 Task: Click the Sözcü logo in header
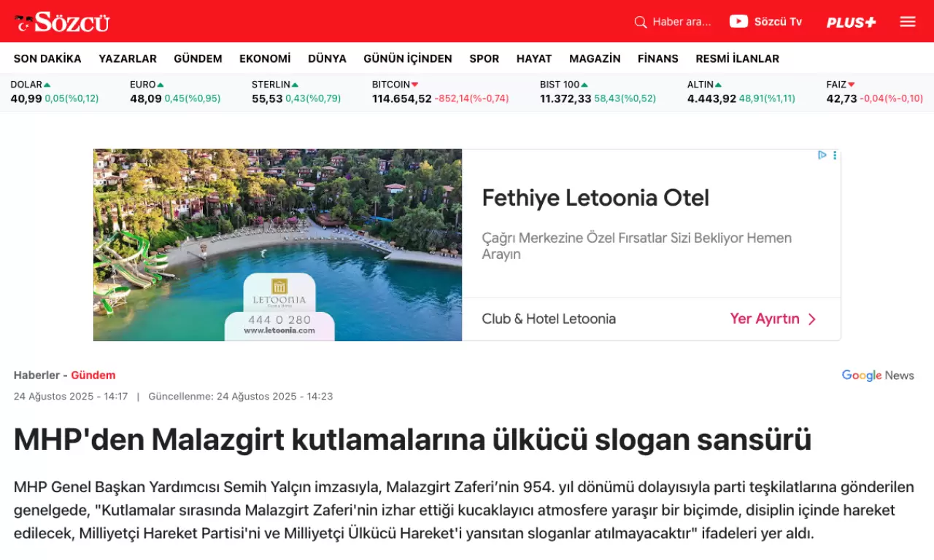[62, 22]
